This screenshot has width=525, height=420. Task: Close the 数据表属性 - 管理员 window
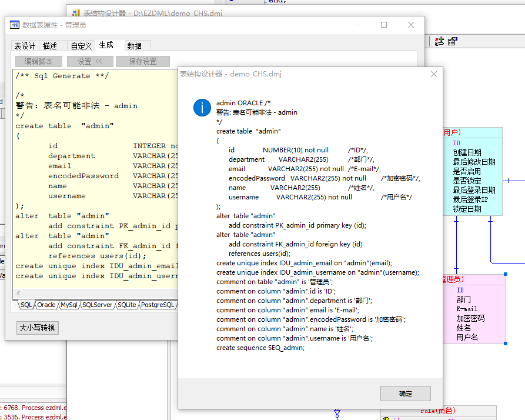coord(411,25)
